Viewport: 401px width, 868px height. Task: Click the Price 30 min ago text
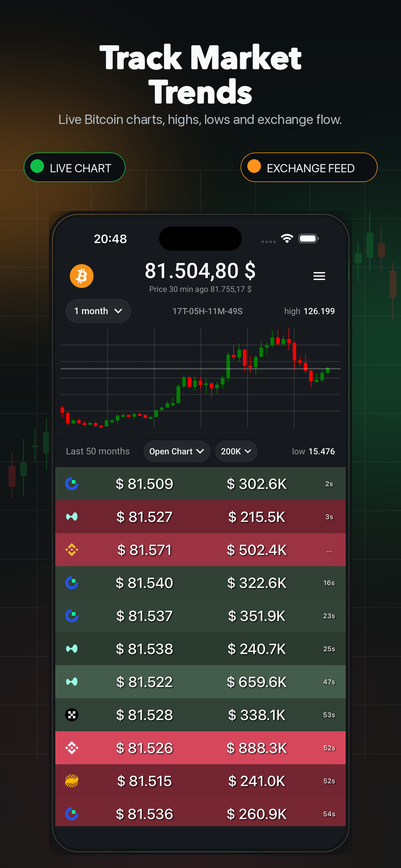[x=200, y=289]
